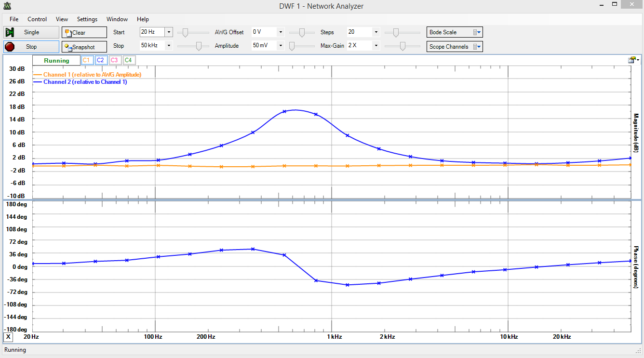The height and width of the screenshot is (358, 644).
Task: Click the Running text in status bar
Action: [x=15, y=350]
